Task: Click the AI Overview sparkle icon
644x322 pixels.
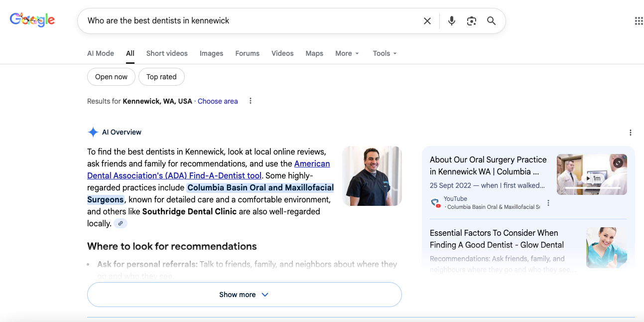Action: [x=93, y=132]
